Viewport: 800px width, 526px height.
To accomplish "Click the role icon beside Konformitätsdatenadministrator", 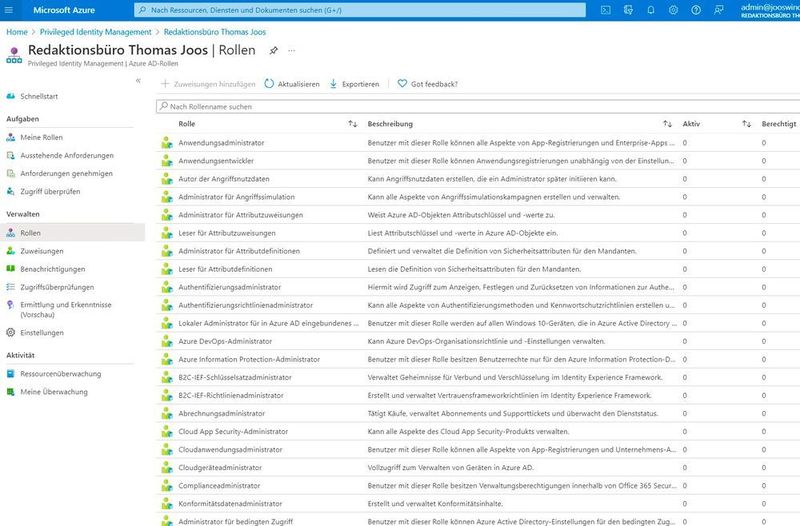I will [x=167, y=504].
